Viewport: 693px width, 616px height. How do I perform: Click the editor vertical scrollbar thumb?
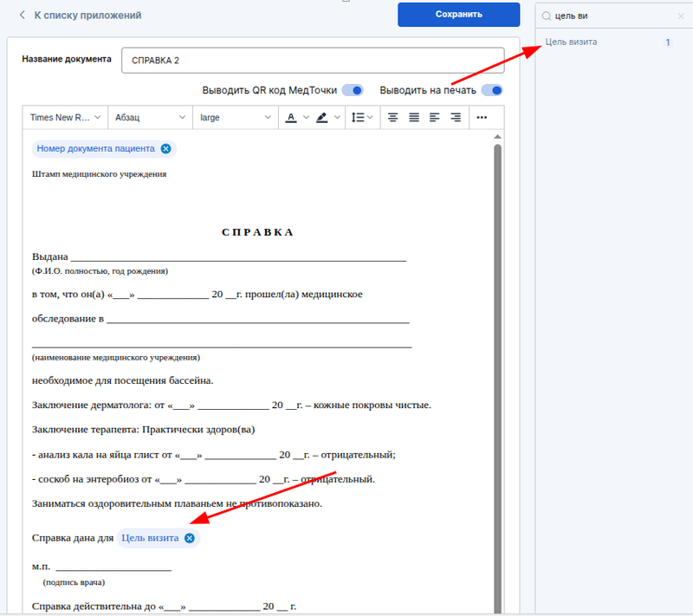click(497, 378)
